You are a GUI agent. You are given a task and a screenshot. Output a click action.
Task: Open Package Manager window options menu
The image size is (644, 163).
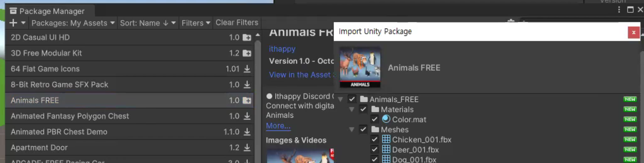(x=619, y=10)
